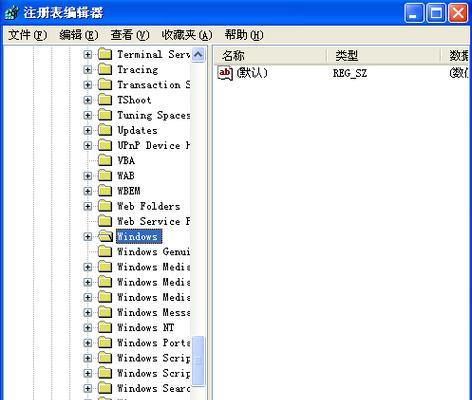Select the Web Service key in tree
Image resolution: width=472 pixels, height=400 pixels.
pyautogui.click(x=144, y=221)
